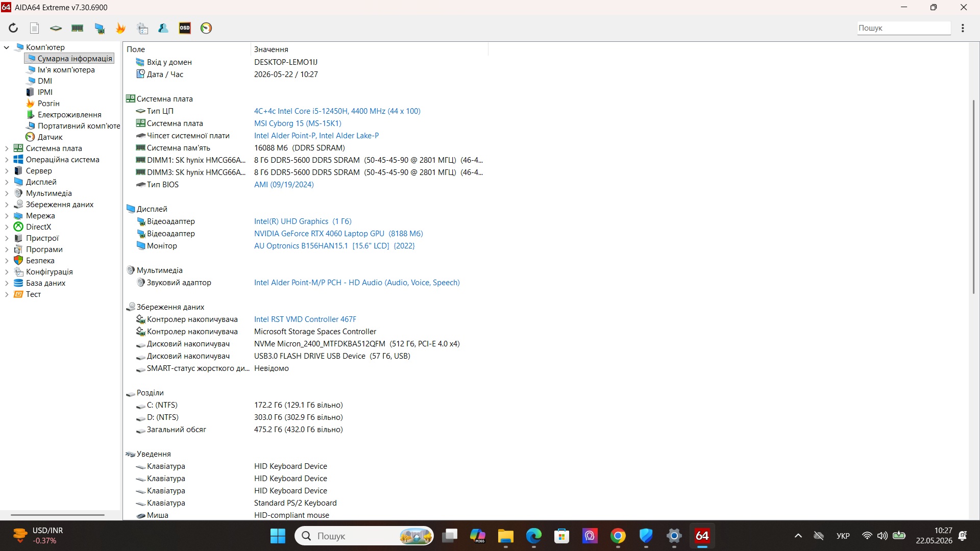Open File Explorer from the taskbar
Screen dimensions: 980x551
[x=506, y=536]
